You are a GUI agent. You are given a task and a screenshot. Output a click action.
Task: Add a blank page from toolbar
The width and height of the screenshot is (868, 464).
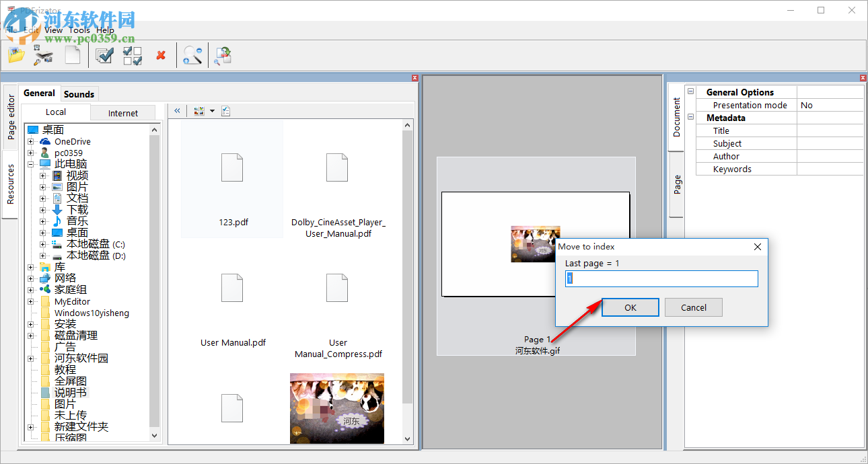pos(73,55)
